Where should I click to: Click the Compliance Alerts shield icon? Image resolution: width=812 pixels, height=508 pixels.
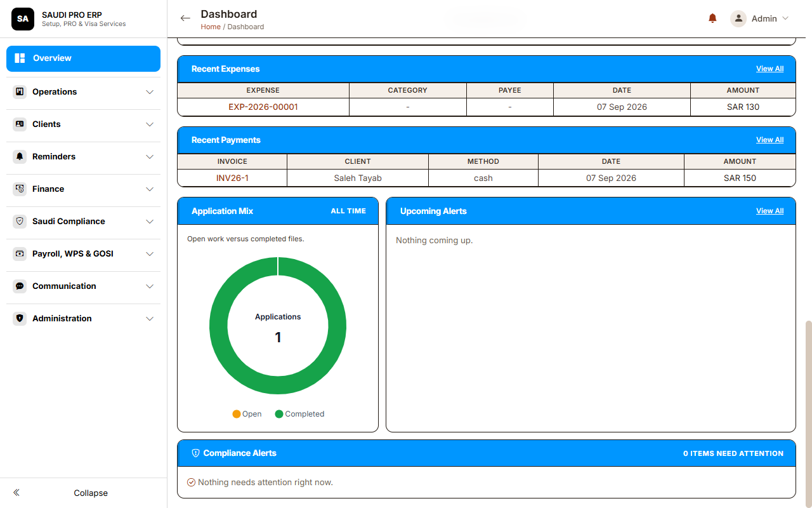pyautogui.click(x=196, y=453)
